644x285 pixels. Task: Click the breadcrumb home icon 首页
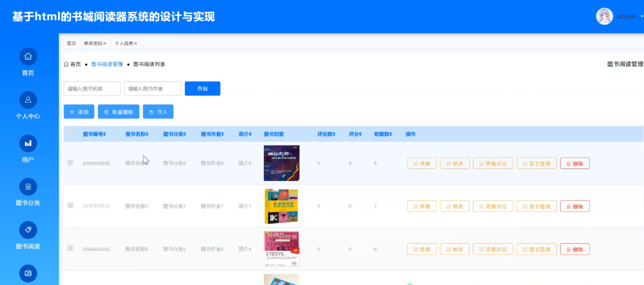click(66, 64)
